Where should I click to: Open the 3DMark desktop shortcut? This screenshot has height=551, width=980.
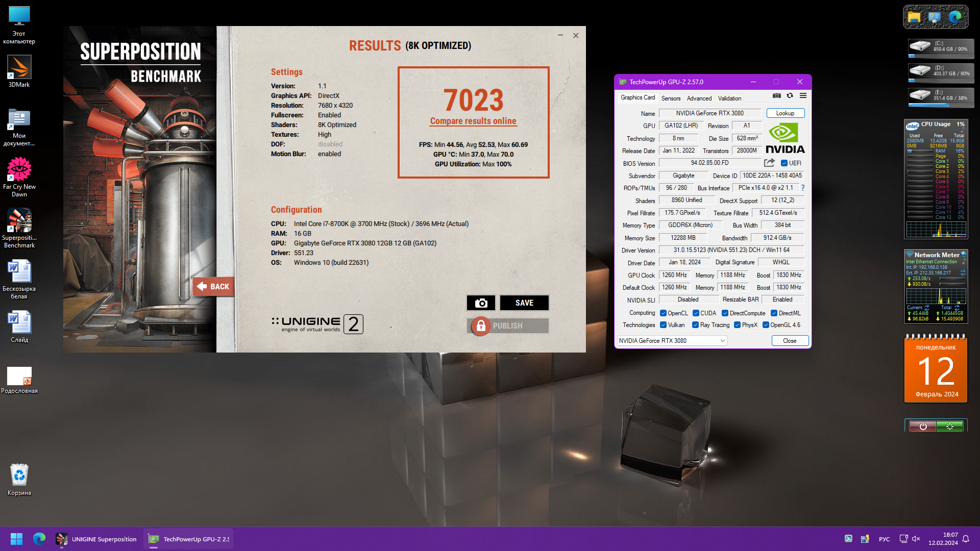19,71
